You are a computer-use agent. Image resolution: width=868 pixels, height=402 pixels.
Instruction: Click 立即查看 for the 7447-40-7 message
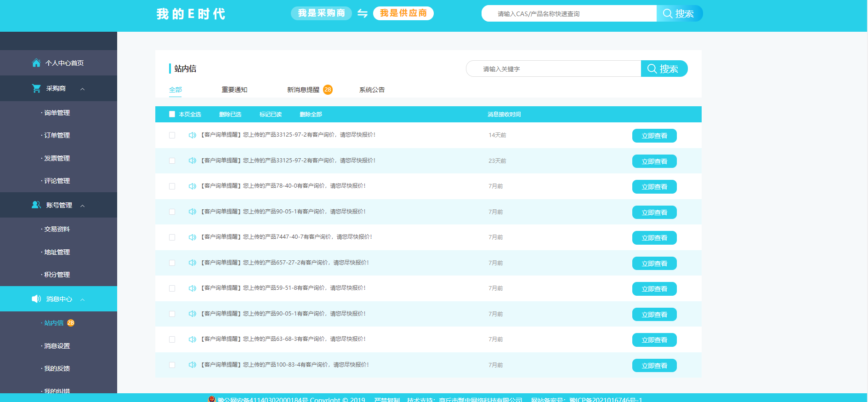tap(654, 238)
